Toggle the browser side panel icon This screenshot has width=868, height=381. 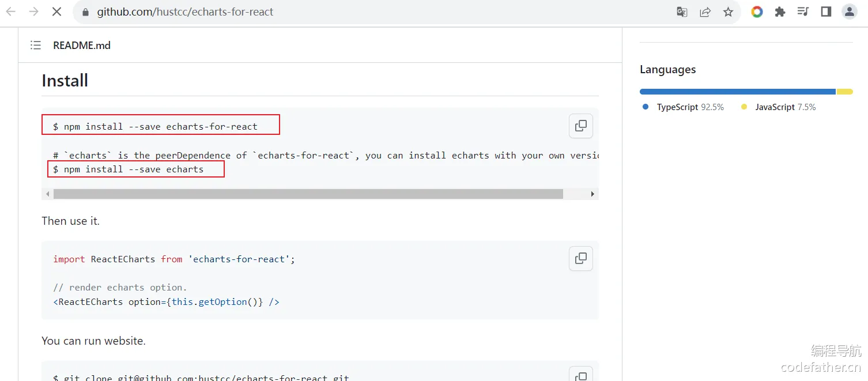[826, 12]
